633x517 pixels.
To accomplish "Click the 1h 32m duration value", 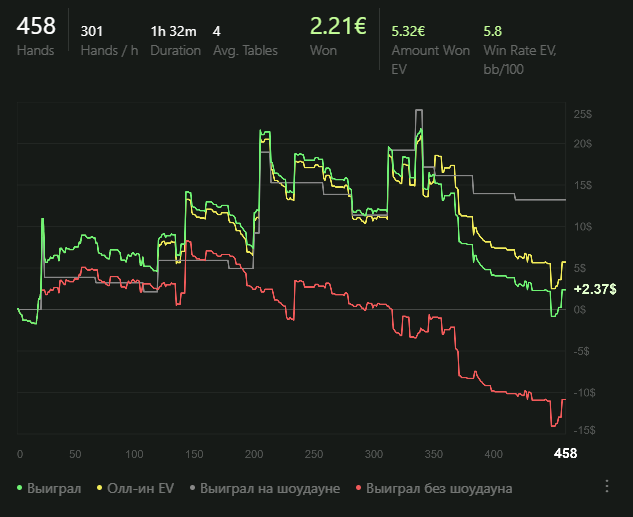I will click(174, 31).
